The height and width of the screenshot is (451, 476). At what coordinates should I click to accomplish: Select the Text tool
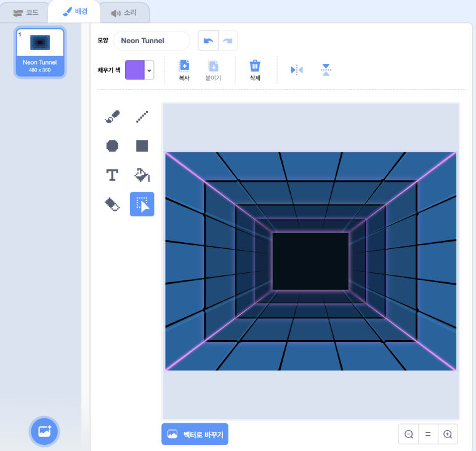(x=112, y=175)
